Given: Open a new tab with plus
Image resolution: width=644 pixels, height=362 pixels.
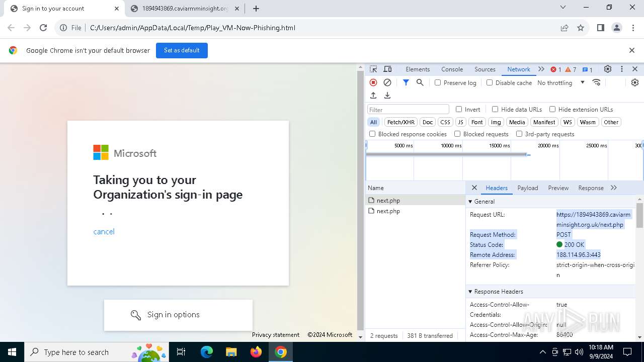Looking at the screenshot, I should pyautogui.click(x=256, y=9).
